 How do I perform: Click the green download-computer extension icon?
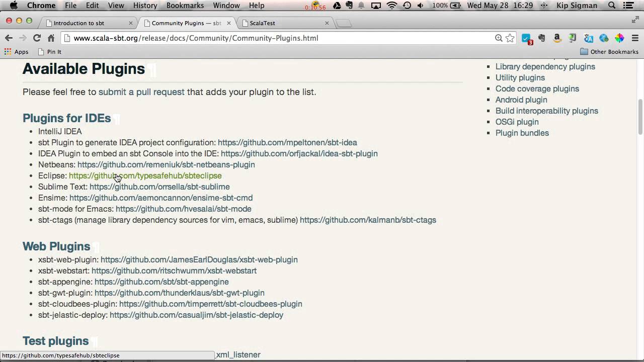tap(573, 38)
